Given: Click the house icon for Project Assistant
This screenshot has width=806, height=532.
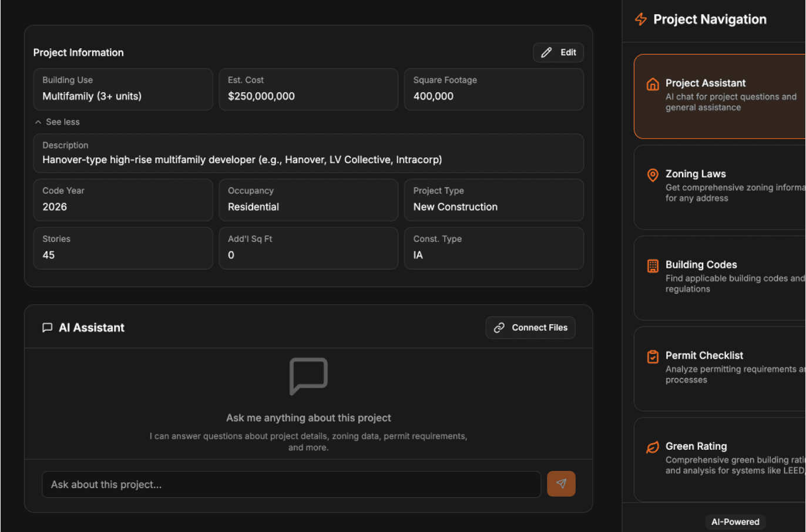Looking at the screenshot, I should (652, 84).
